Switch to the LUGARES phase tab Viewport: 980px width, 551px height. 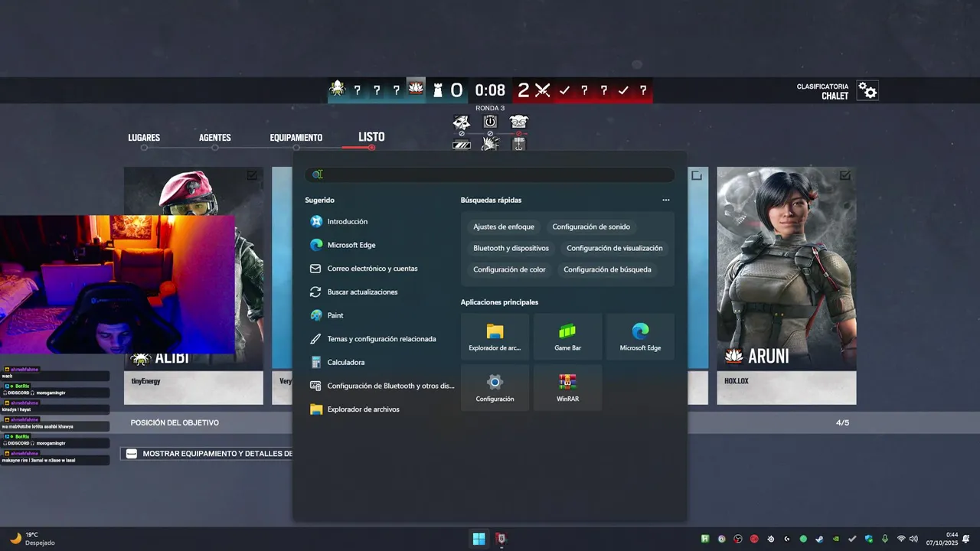pos(144,138)
